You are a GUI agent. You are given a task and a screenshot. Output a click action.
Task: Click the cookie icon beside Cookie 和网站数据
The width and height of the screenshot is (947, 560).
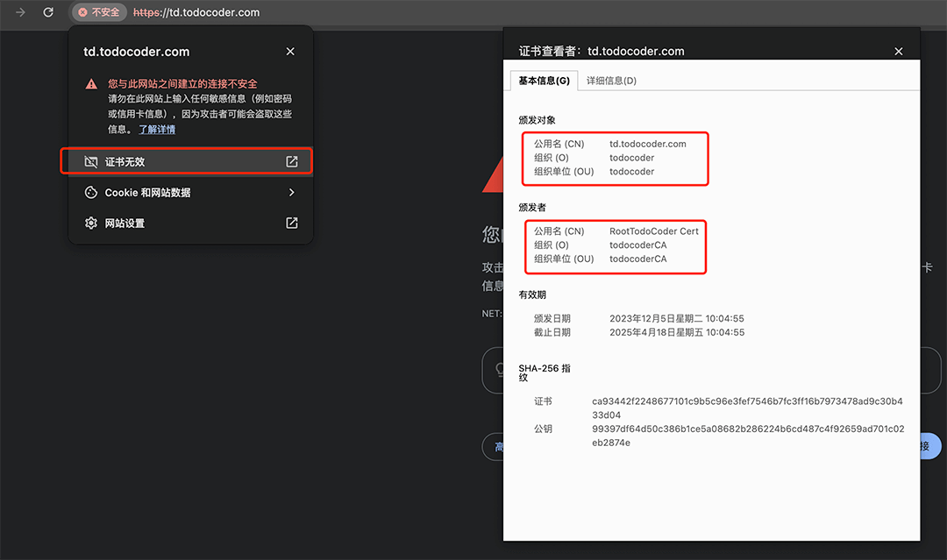(x=90, y=193)
